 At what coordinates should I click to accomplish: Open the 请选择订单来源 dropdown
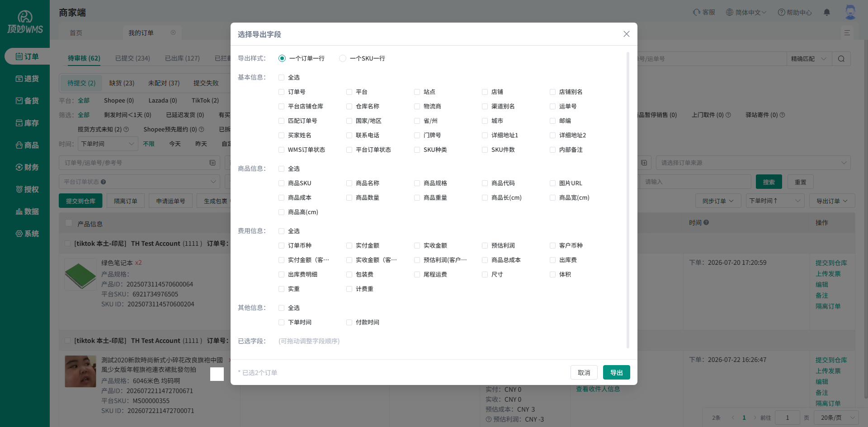point(753,163)
